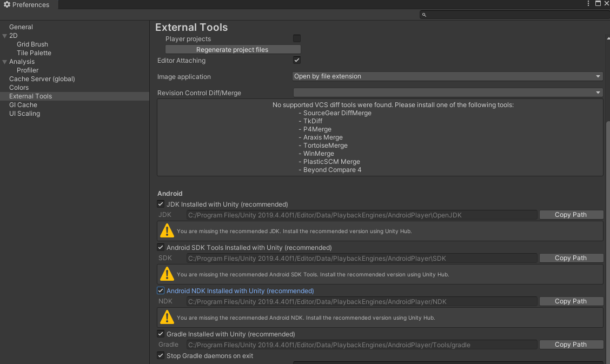610x364 pixels.
Task: Open the window kebab options menu
Action: [588, 4]
